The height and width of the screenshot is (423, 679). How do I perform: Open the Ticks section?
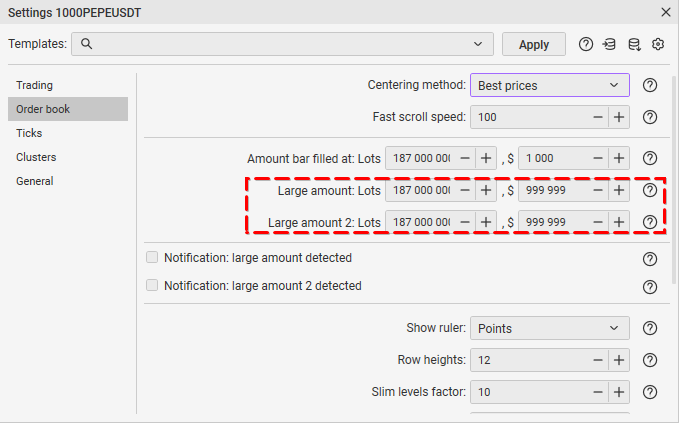click(68, 133)
